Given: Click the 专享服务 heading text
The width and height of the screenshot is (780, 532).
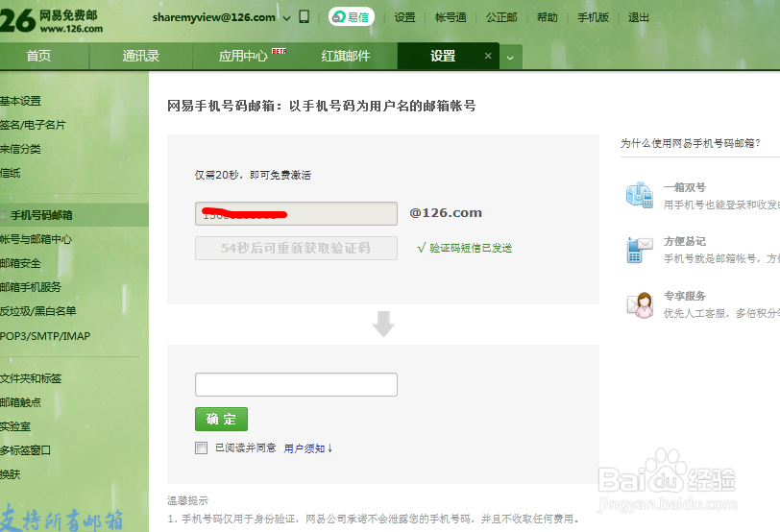Looking at the screenshot, I should 685,296.
